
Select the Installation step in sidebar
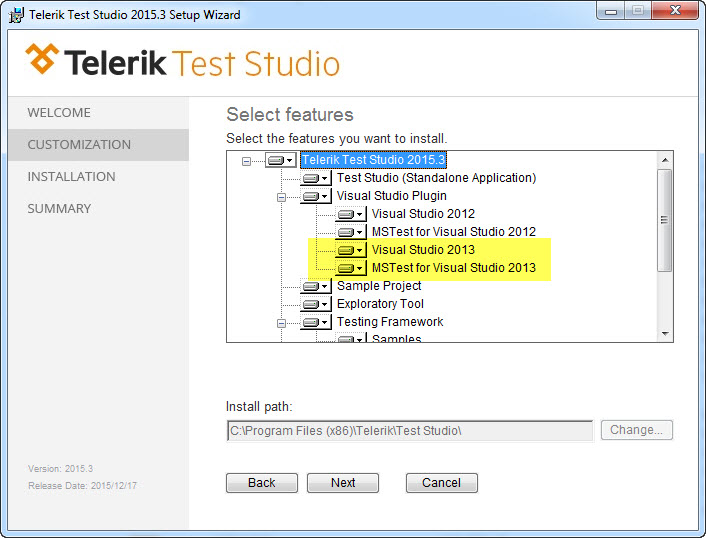(71, 177)
